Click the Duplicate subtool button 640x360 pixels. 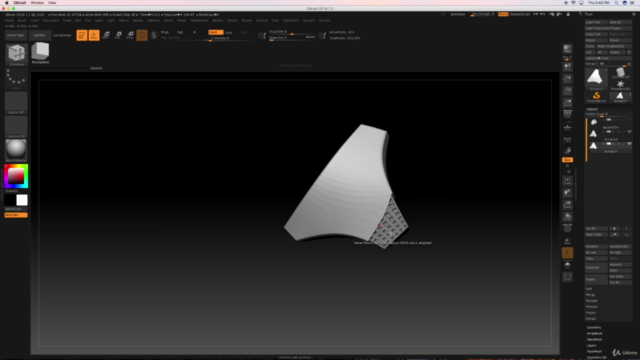[x=596, y=267]
